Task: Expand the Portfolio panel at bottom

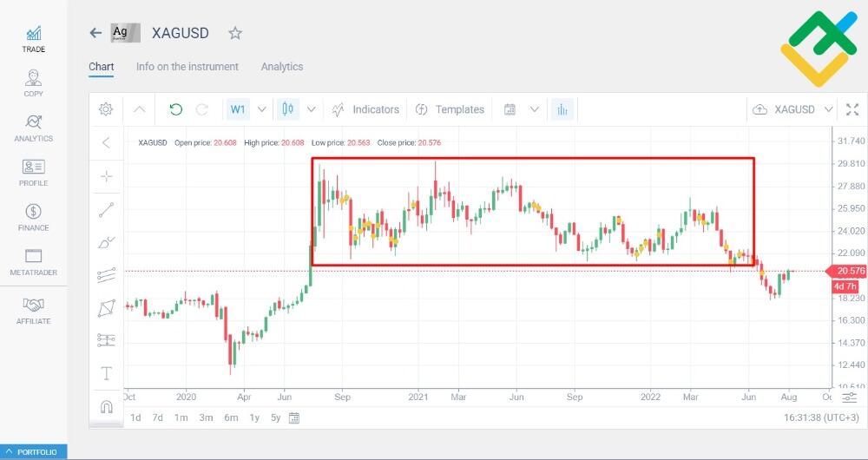Action: click(33, 451)
